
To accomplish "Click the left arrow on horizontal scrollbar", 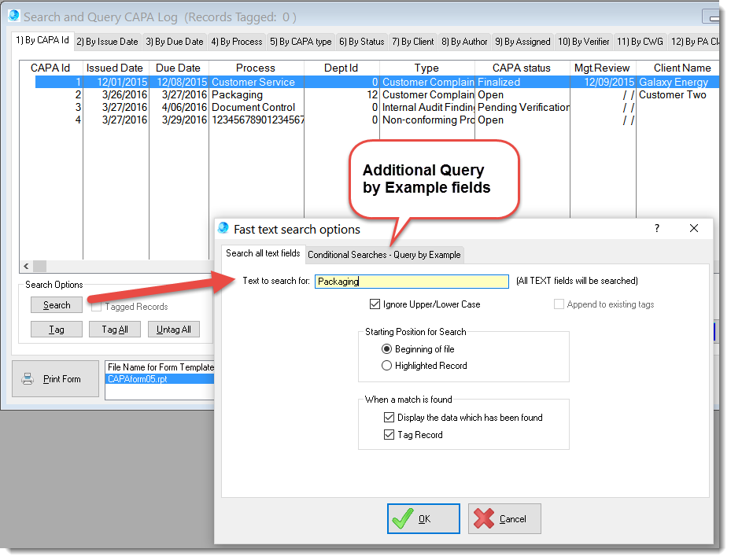I will 26,267.
